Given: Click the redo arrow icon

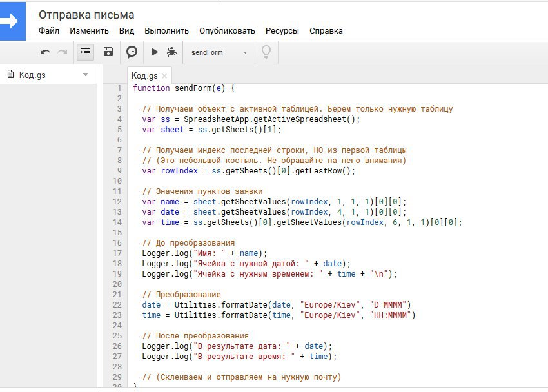Looking at the screenshot, I should pyautogui.click(x=63, y=52).
